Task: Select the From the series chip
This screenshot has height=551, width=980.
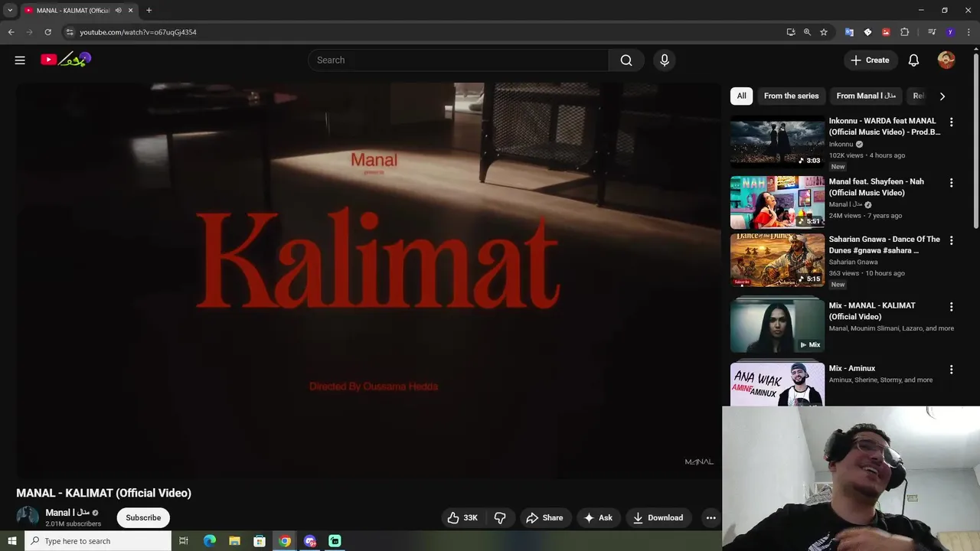Action: (x=791, y=96)
